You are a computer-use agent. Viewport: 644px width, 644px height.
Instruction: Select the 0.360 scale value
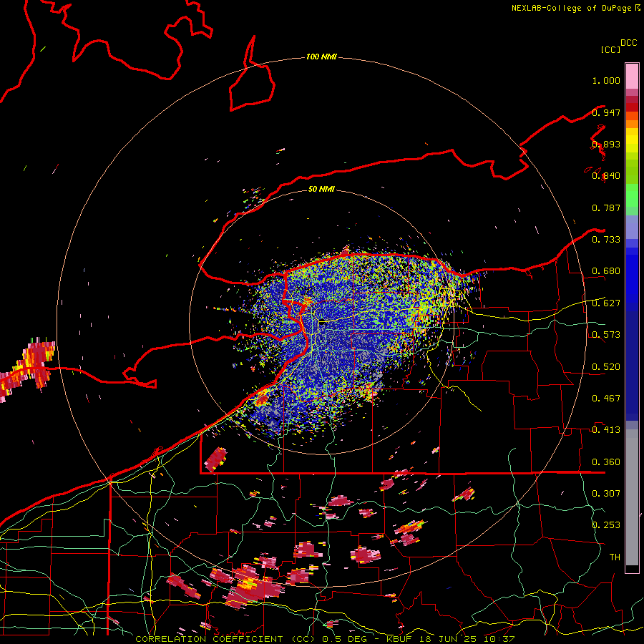pos(606,462)
